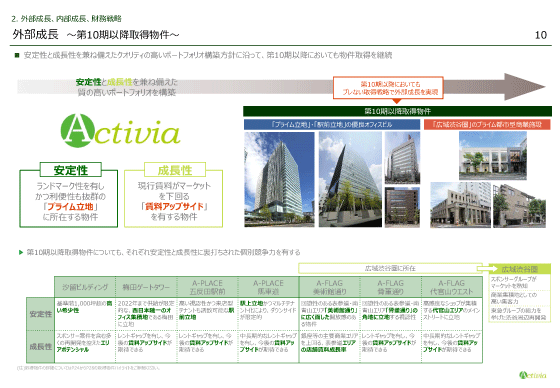Open the white retail building with trees photo
This screenshot has width=560, height=388.
492,155
